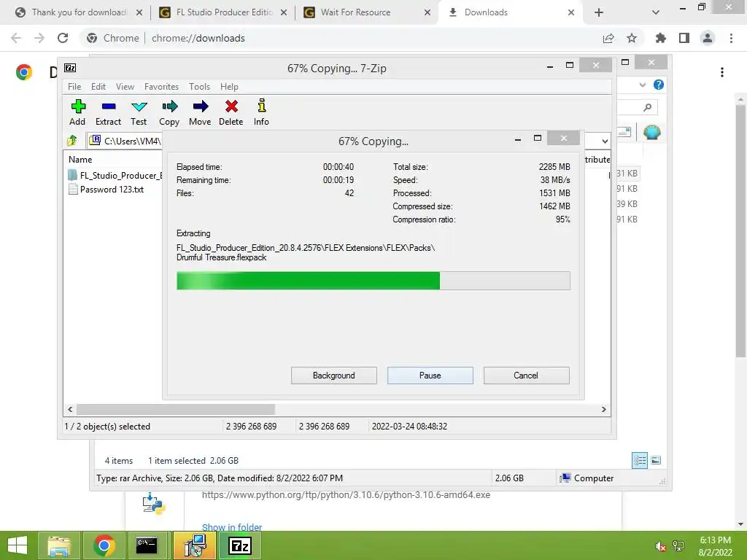This screenshot has height=560, width=747.
Task: Send the copy to Background
Action: pyautogui.click(x=334, y=376)
